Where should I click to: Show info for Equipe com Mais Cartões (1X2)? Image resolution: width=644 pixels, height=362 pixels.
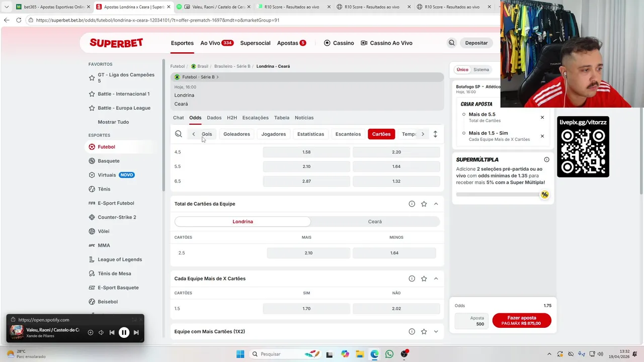[412, 331]
